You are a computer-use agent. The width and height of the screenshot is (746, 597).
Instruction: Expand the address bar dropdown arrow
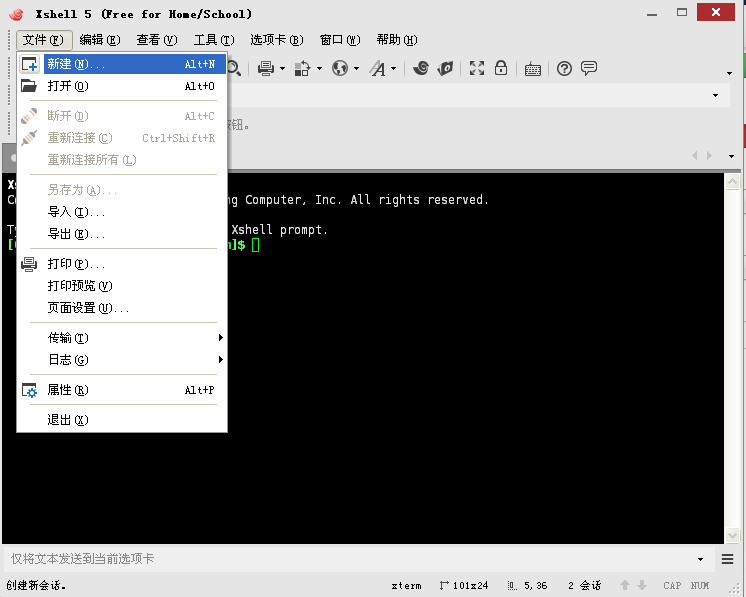point(716,96)
